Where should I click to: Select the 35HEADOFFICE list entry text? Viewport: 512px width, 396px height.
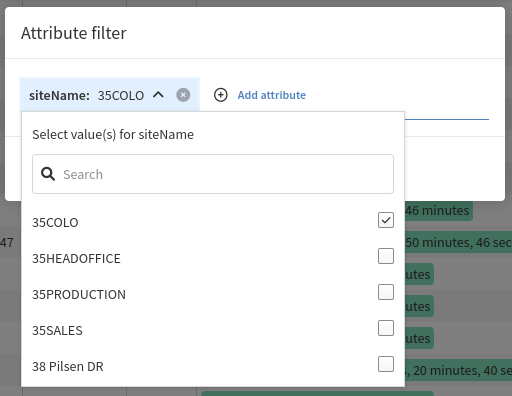pos(76,258)
